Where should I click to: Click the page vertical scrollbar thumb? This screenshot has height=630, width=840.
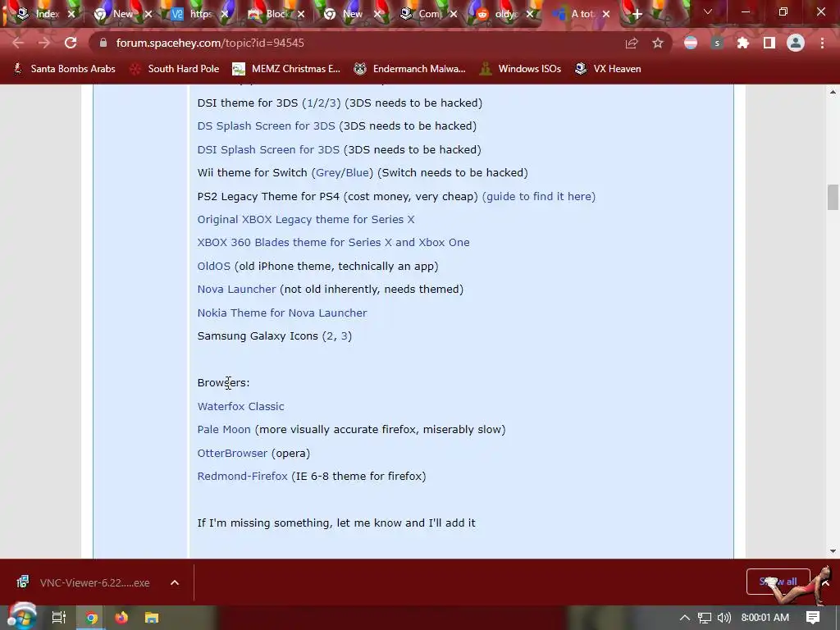pyautogui.click(x=833, y=197)
